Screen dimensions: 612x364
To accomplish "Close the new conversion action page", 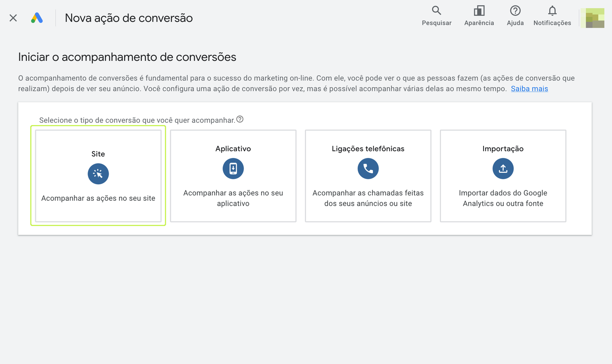I will coord(13,18).
